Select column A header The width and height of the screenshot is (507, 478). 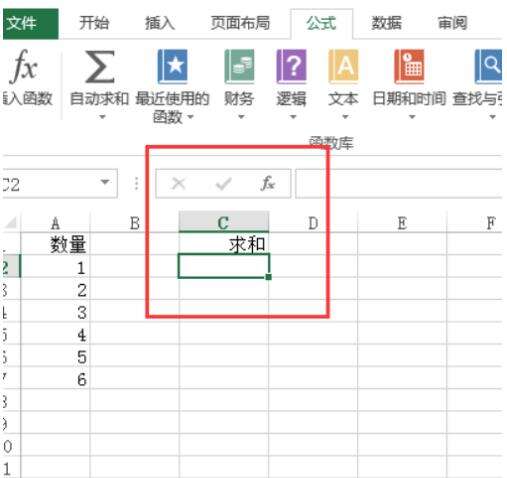(55, 223)
